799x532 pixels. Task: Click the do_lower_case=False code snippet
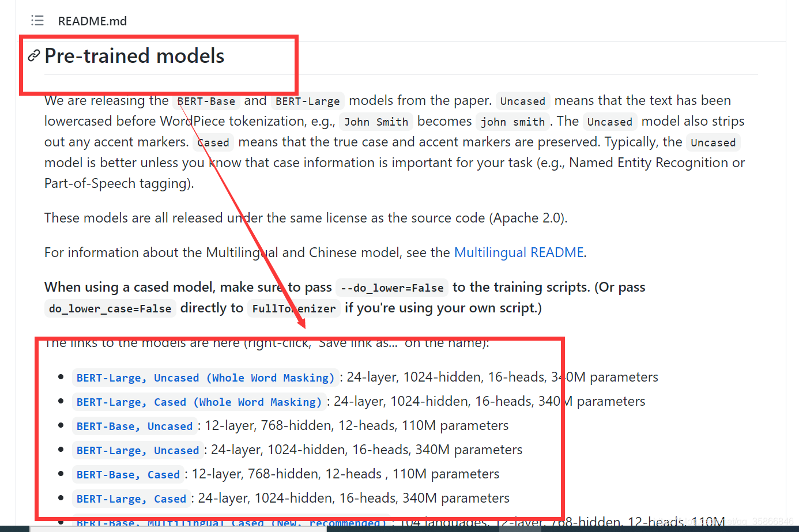coord(110,308)
